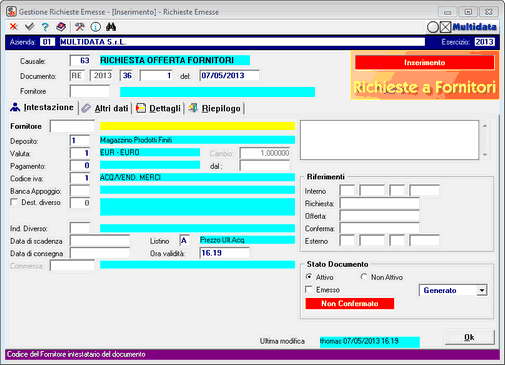Click the Offerta reference field
Screen dimensions: 505x365
(x=379, y=216)
